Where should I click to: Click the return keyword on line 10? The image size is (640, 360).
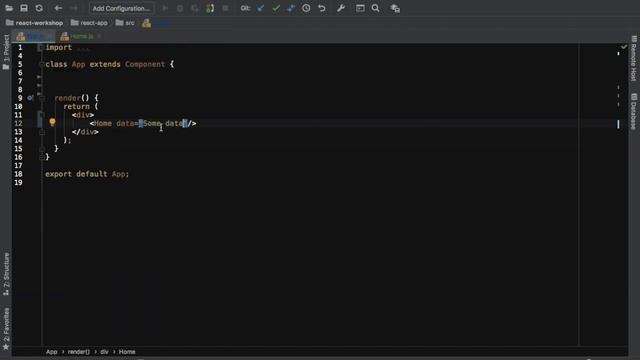point(76,107)
